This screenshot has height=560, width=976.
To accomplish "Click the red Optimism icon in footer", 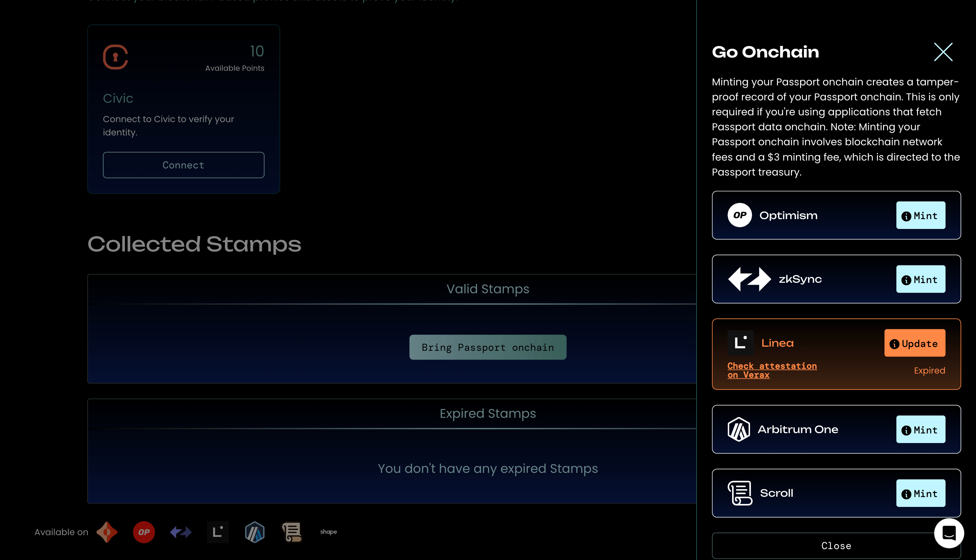I will [144, 532].
